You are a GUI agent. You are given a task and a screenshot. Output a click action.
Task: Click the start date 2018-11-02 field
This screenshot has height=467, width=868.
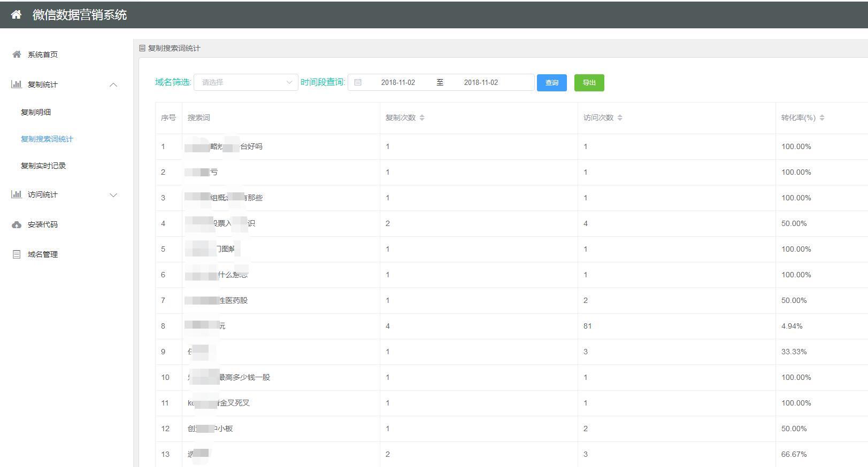[398, 82]
